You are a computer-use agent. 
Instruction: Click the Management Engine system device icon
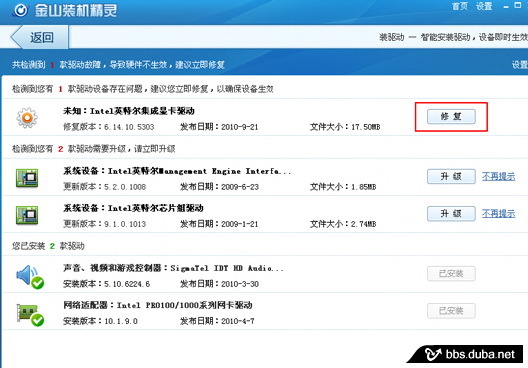tap(27, 178)
